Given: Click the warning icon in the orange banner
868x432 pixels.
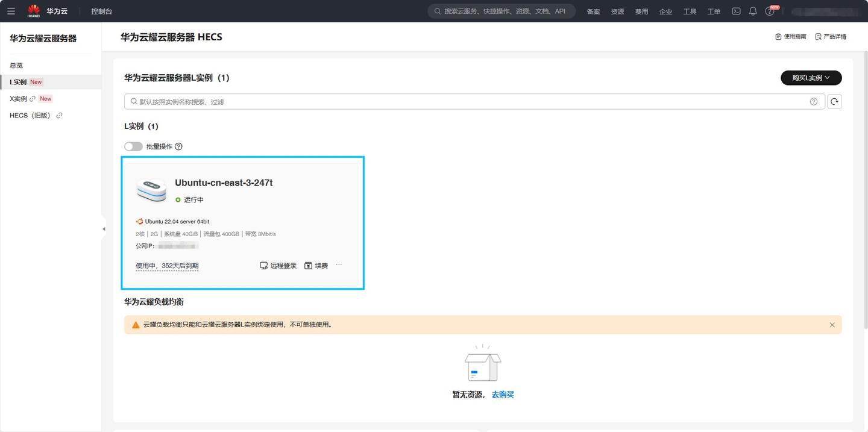Looking at the screenshot, I should tap(136, 325).
